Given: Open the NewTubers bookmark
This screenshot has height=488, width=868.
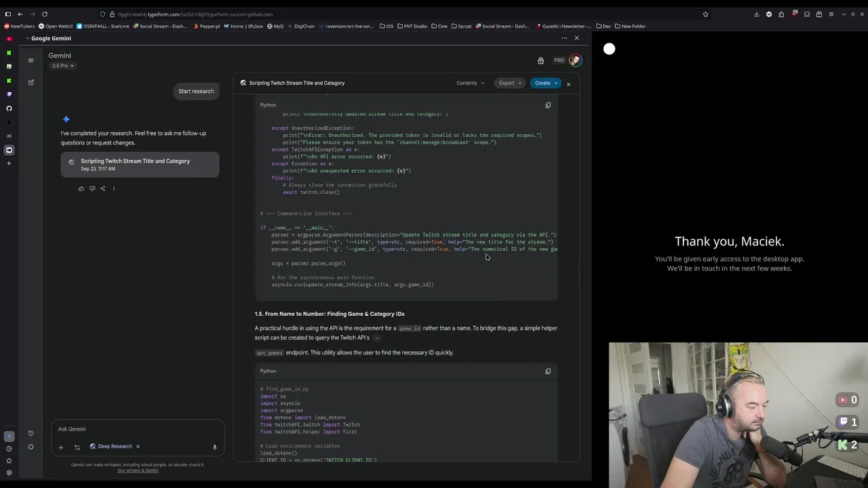Looking at the screenshot, I should tap(19, 26).
